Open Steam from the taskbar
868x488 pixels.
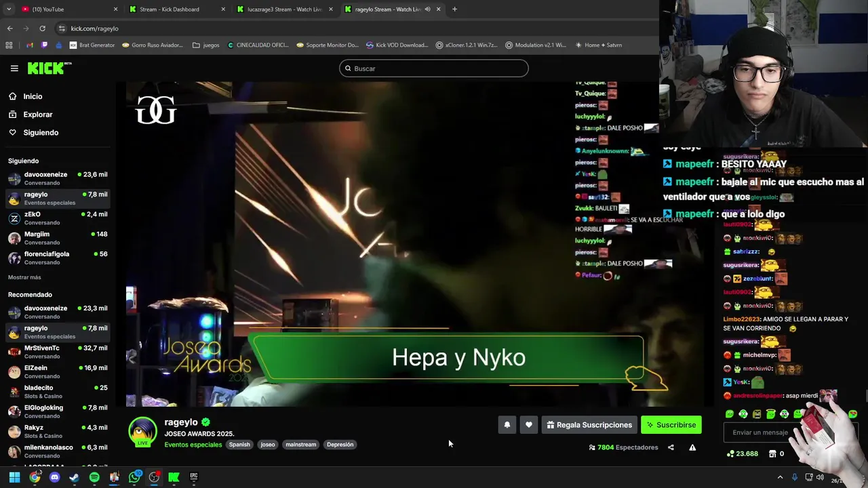(x=75, y=477)
